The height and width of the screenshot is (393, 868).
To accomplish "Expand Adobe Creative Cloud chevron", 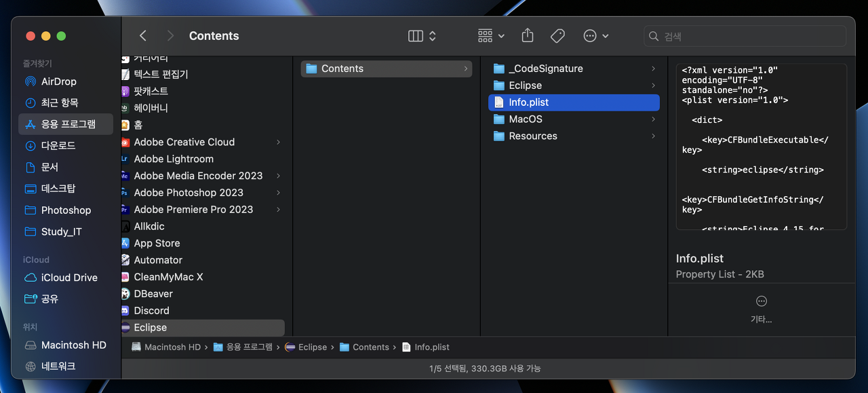I will pyautogui.click(x=278, y=142).
